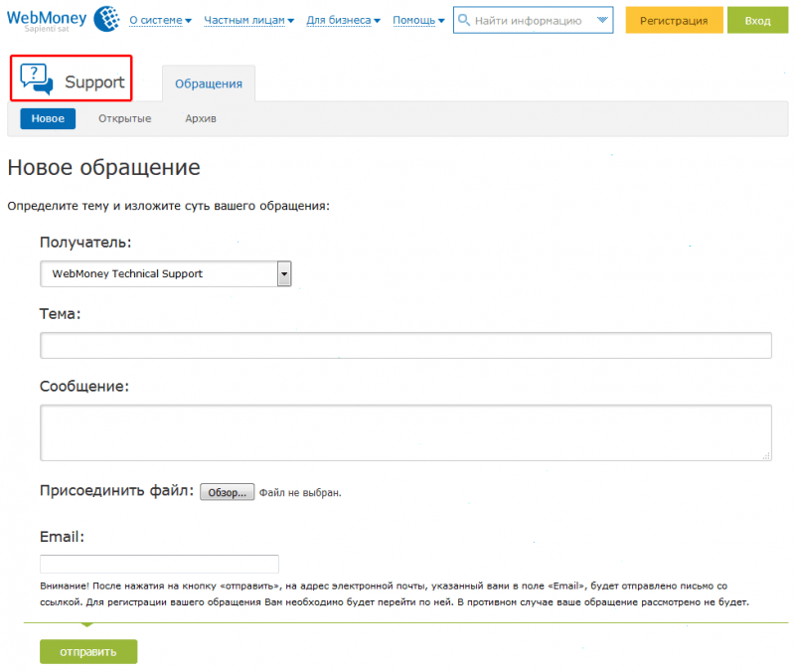
Task: Expand search options chevron in search box
Action: pos(602,20)
